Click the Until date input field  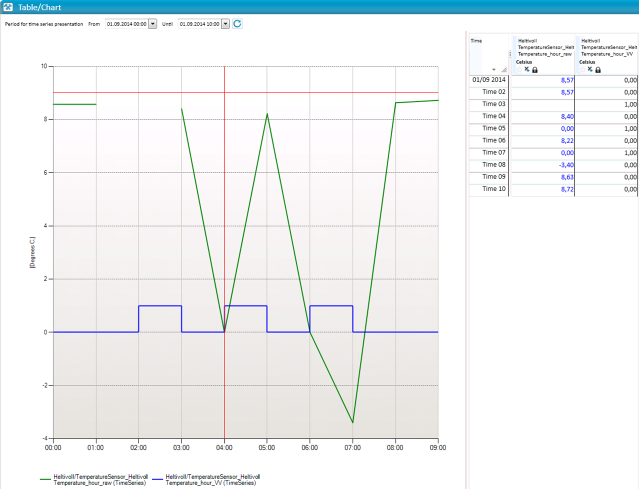point(198,23)
